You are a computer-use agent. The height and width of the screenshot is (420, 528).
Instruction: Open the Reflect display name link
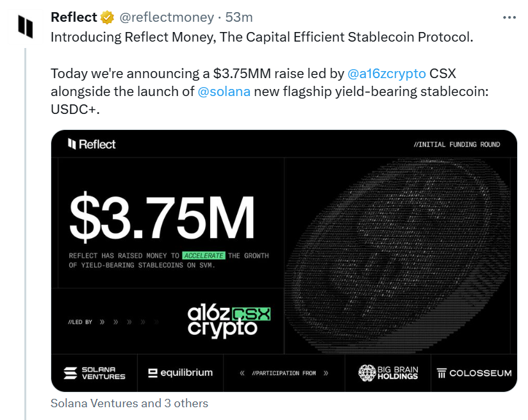(x=74, y=17)
